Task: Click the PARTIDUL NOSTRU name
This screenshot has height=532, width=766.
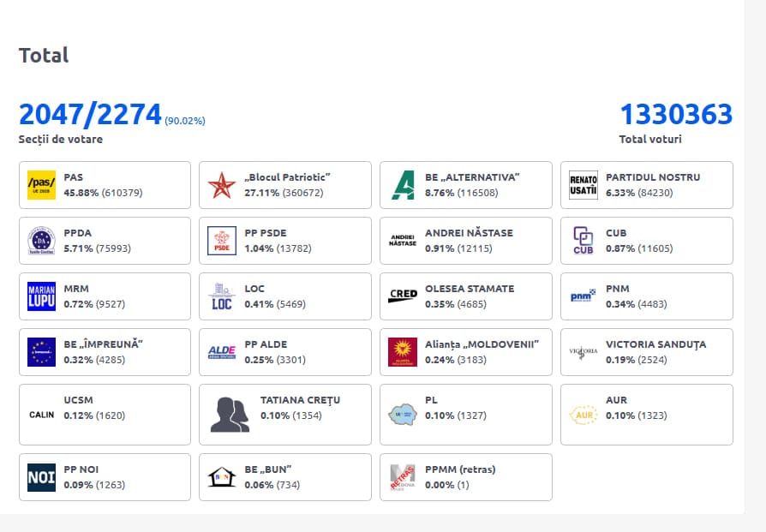Action: point(653,177)
